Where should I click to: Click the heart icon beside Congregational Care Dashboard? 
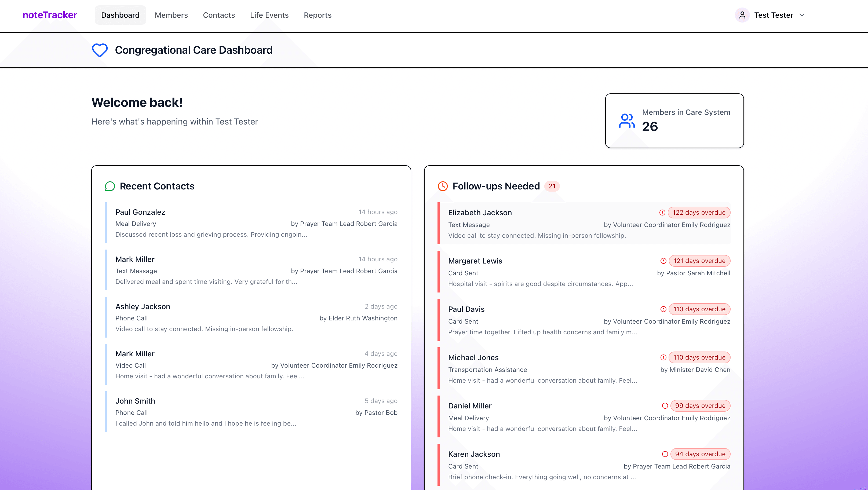tap(99, 50)
